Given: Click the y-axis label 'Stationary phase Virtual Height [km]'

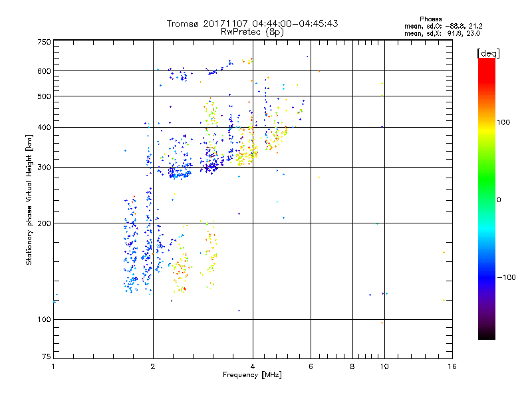Looking at the screenshot, I should [29, 199].
